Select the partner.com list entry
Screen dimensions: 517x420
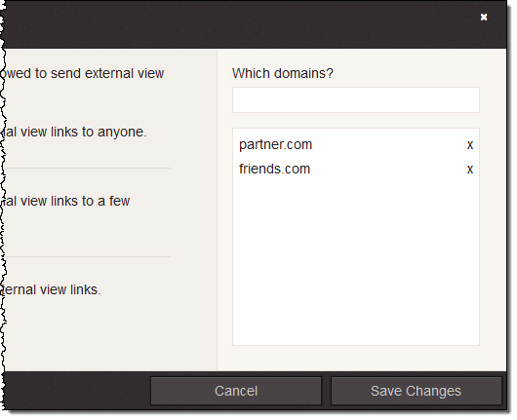click(275, 145)
